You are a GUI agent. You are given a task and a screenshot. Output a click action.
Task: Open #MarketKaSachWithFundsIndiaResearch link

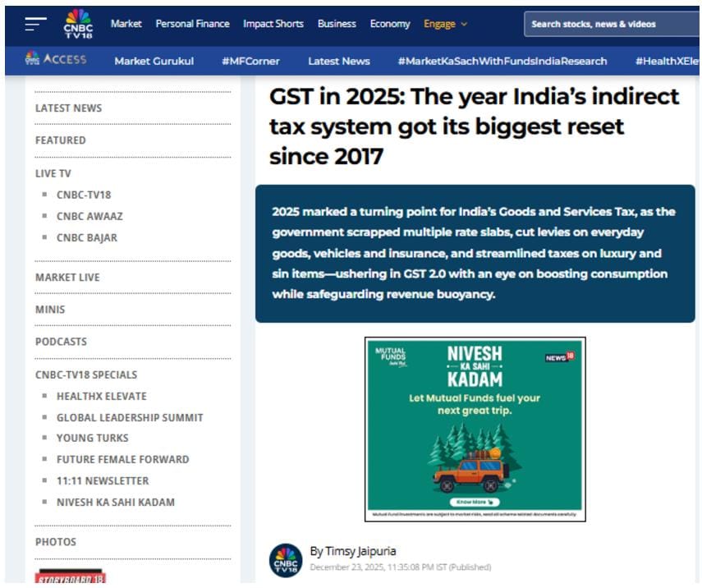[502, 61]
